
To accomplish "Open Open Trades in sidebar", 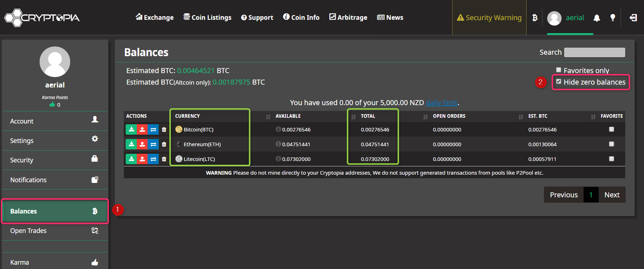I will (x=55, y=231).
